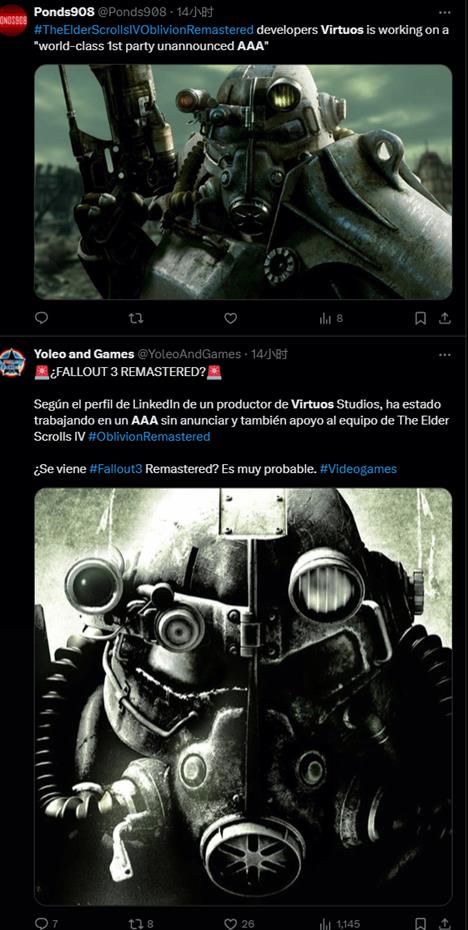Like the Ponds908 tweet
The width and height of the screenshot is (468, 930).
[x=230, y=319]
